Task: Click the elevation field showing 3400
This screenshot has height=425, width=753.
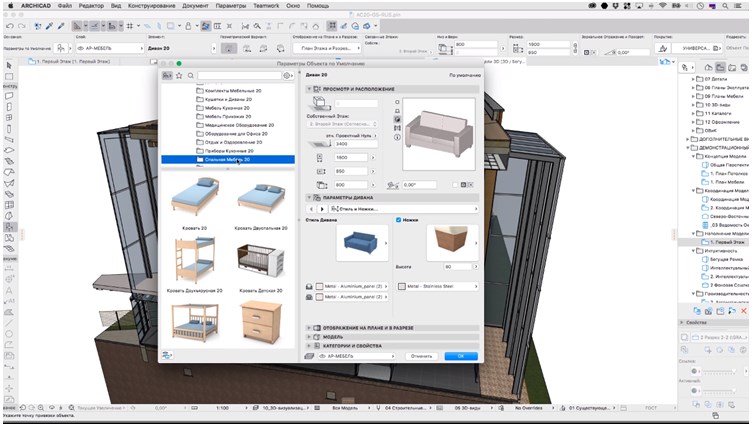Action: (x=356, y=144)
